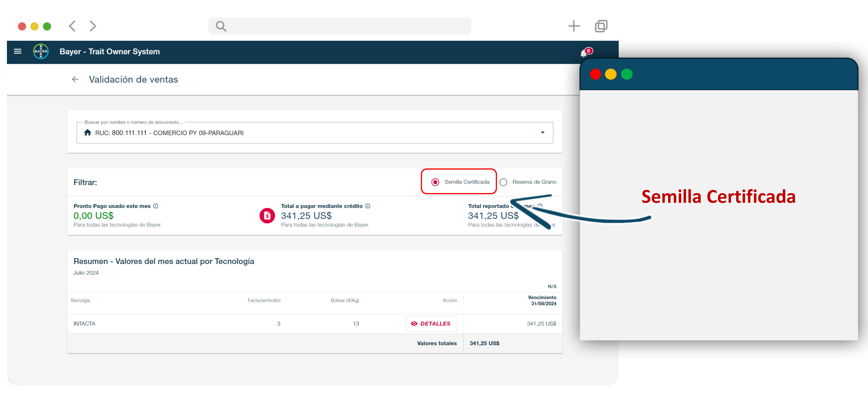The image size is (868, 394).
Task: Click the browser forward chevron
Action: 93,26
